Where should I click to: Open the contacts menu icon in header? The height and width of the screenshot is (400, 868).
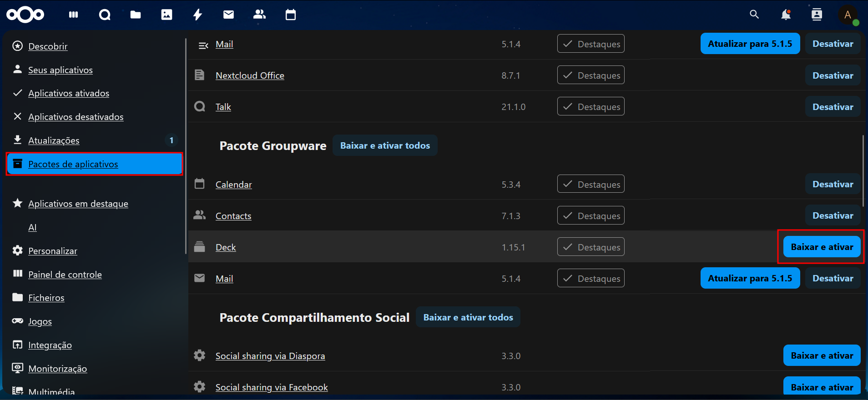[817, 15]
